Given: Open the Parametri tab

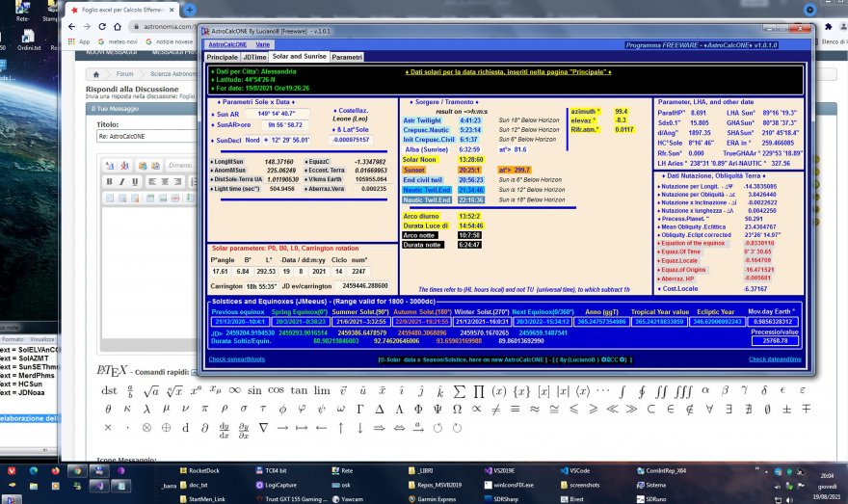Looking at the screenshot, I should coord(347,57).
